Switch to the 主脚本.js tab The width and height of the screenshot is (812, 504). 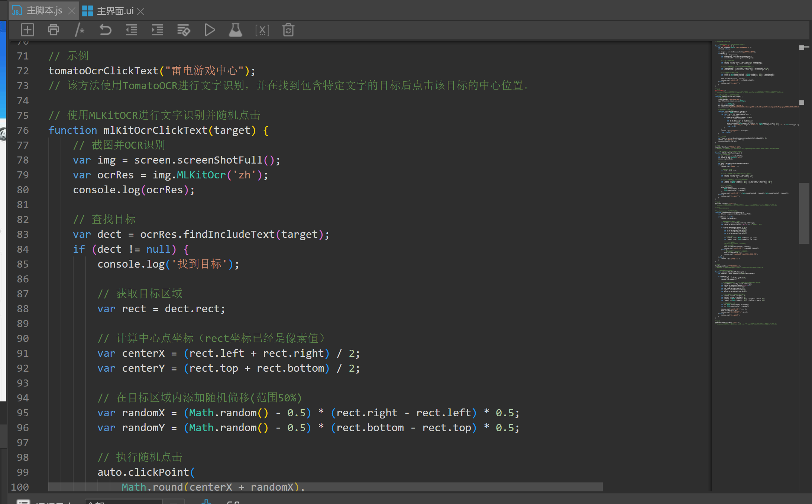(44, 11)
